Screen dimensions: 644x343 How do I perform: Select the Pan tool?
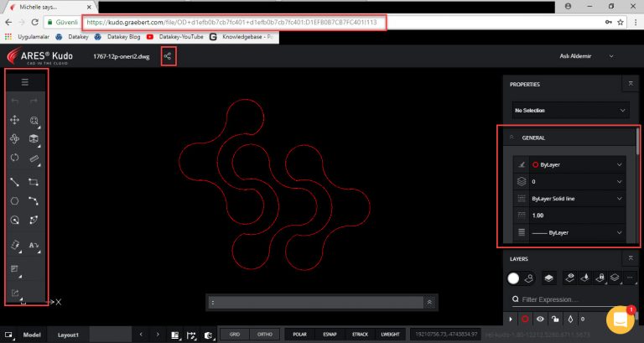pos(14,121)
